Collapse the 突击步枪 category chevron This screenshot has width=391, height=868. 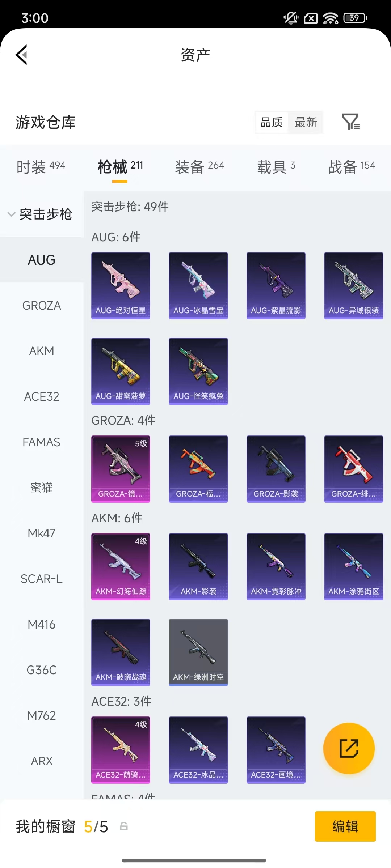12,214
